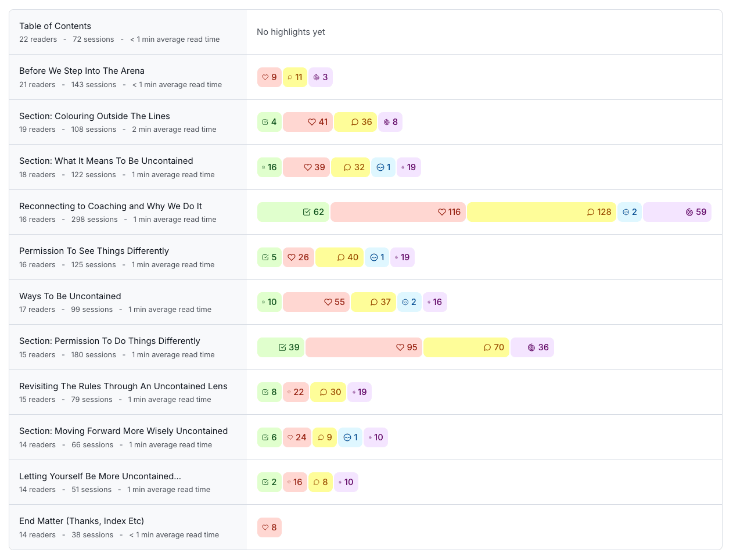This screenshot has width=733, height=560.
Task: Open "Section: Moving Forward More Wisely Uncontained"
Action: pyautogui.click(x=123, y=431)
